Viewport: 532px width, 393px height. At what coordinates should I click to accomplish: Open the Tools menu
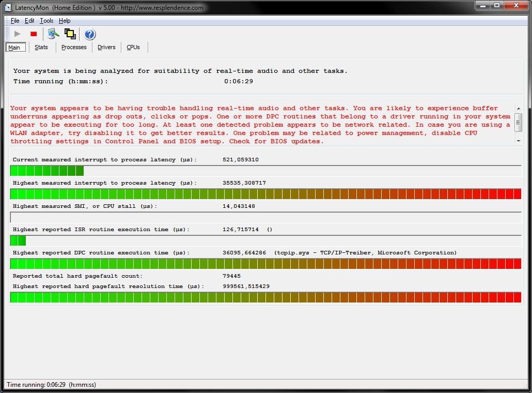pos(46,21)
